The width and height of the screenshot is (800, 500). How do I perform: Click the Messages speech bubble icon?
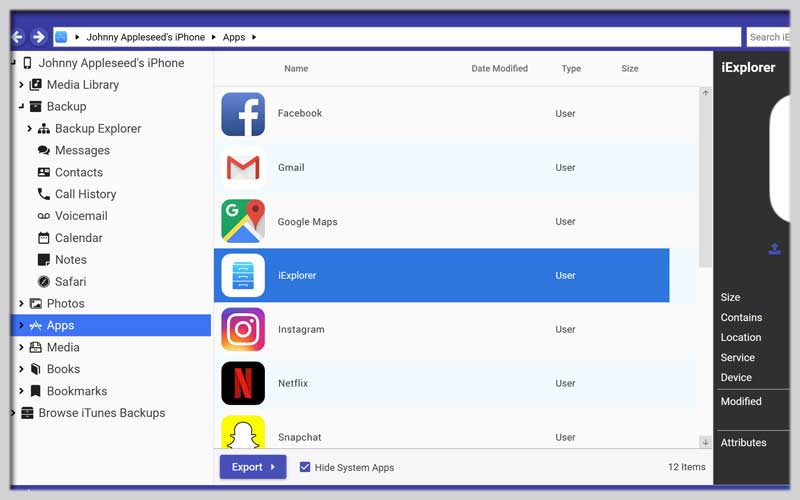[44, 151]
